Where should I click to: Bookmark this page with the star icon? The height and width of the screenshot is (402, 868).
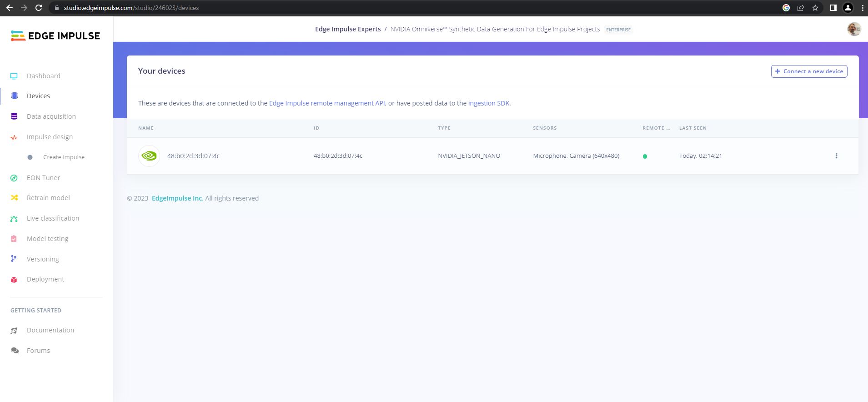(x=815, y=8)
